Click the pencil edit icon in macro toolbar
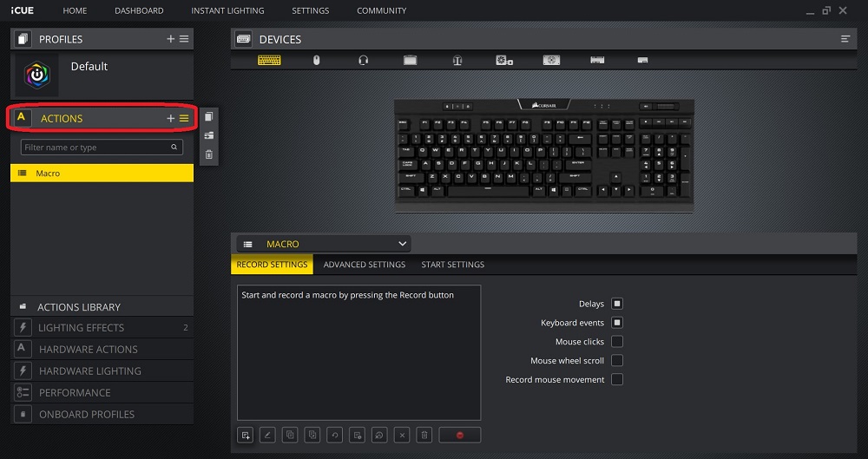The image size is (868, 459). coord(267,436)
